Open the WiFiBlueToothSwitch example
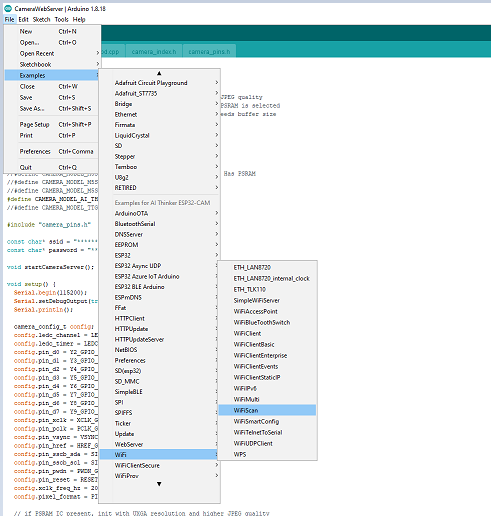The width and height of the screenshot is (491, 516). coord(267,322)
